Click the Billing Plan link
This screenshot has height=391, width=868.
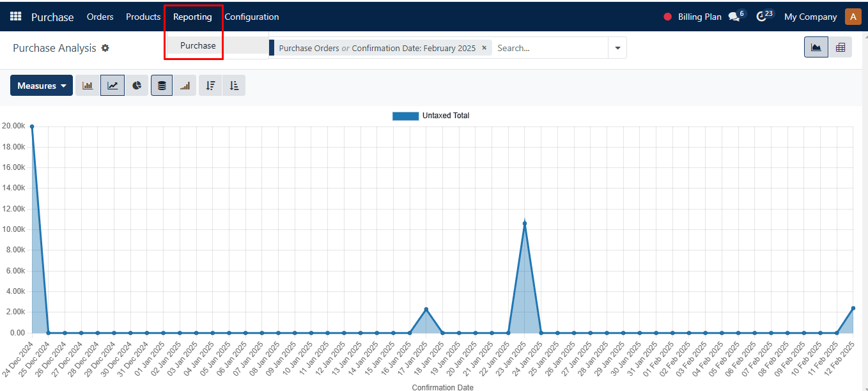(x=700, y=17)
